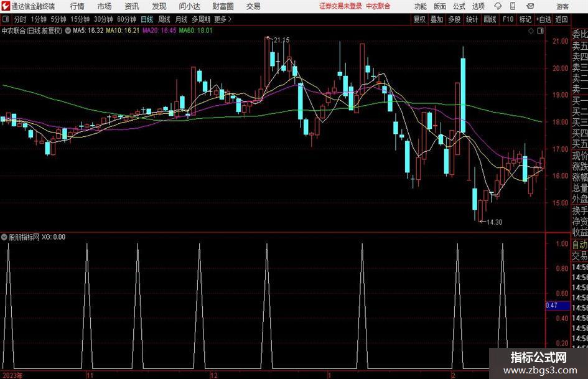Open the F10 company info

pyautogui.click(x=508, y=19)
